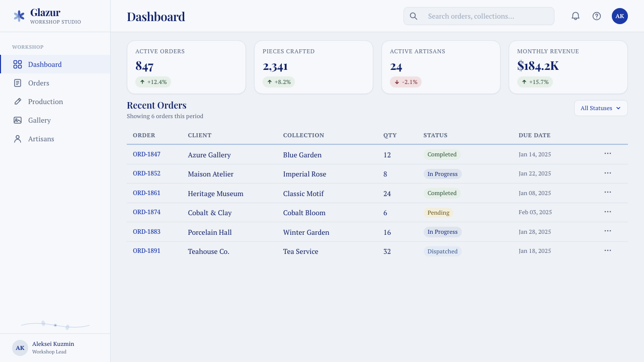Select the Orders document icon
Viewport: 644px width, 362px height.
pyautogui.click(x=18, y=83)
